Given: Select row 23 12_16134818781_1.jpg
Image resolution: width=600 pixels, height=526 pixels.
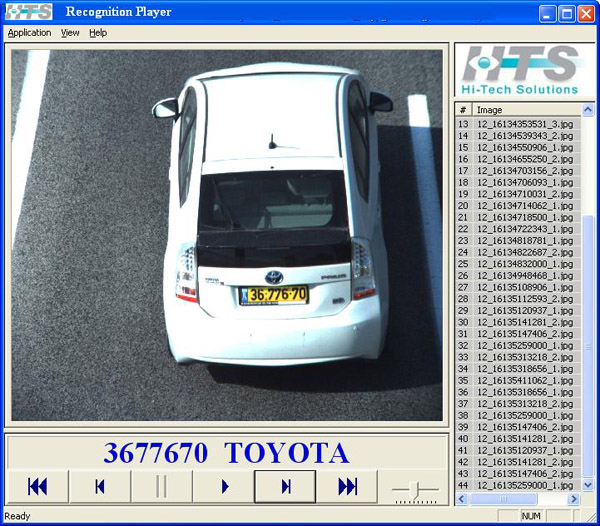Looking at the screenshot, I should click(518, 241).
